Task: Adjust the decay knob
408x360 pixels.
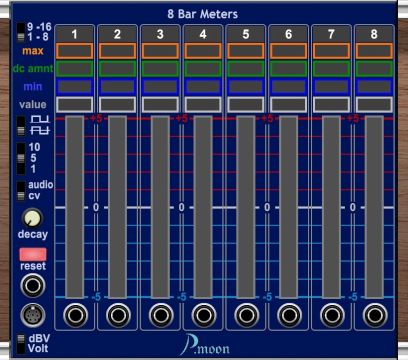Action: pyautogui.click(x=32, y=218)
